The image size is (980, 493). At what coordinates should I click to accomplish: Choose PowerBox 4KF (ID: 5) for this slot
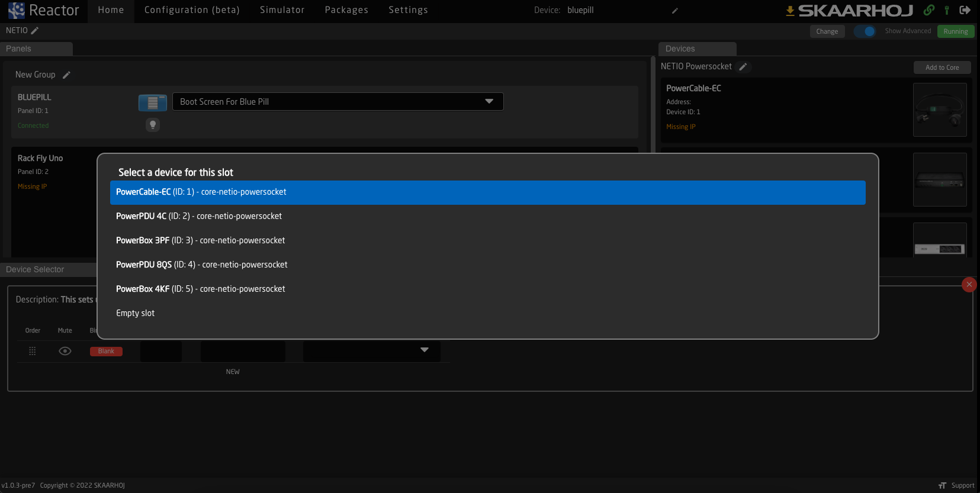(488, 289)
